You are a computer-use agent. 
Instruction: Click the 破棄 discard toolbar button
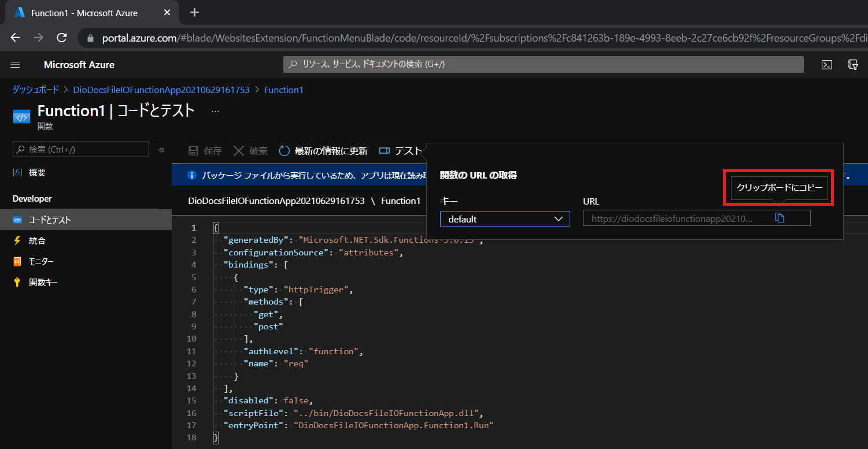click(250, 151)
